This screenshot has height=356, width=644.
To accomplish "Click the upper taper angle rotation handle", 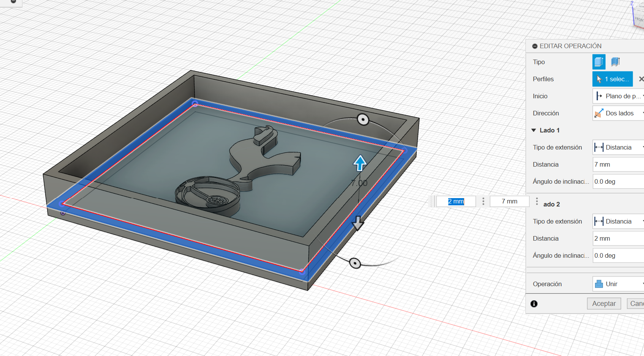I will pyautogui.click(x=363, y=120).
